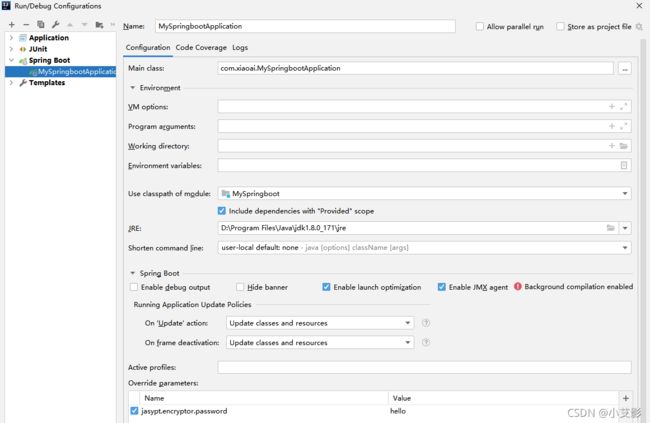Viewport: 650px width, 423px height.
Task: Open the Store as project file settings gear
Action: 639,27
